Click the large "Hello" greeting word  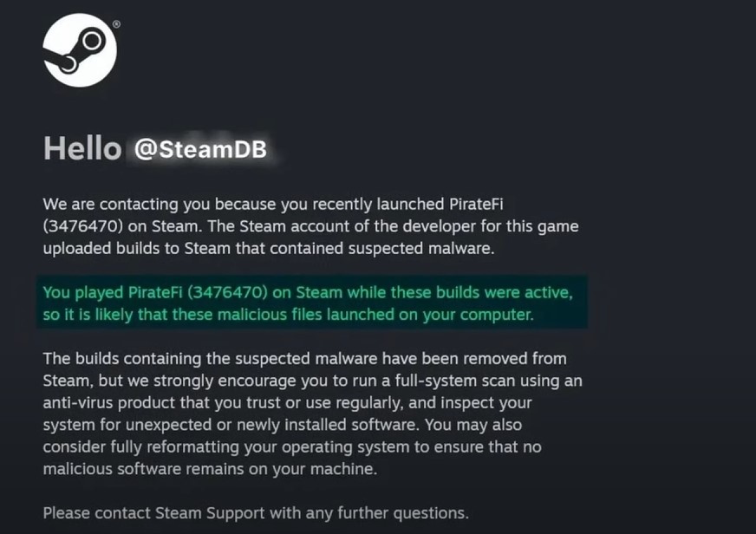pos(82,148)
